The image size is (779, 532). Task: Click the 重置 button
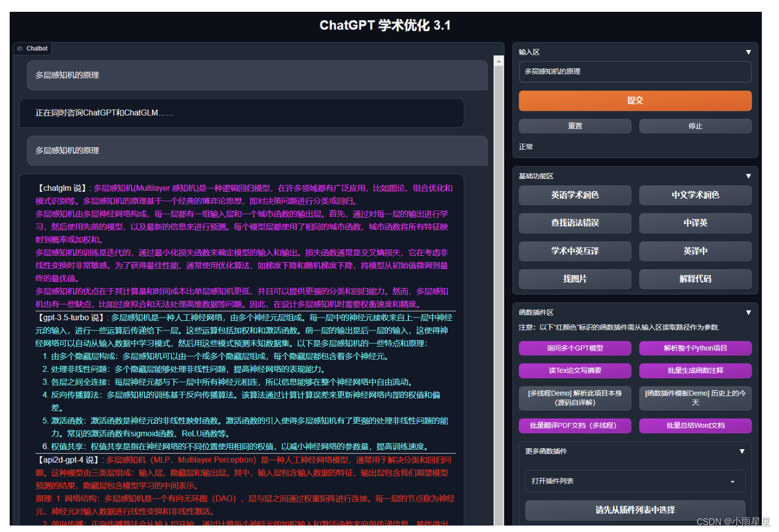(x=575, y=126)
